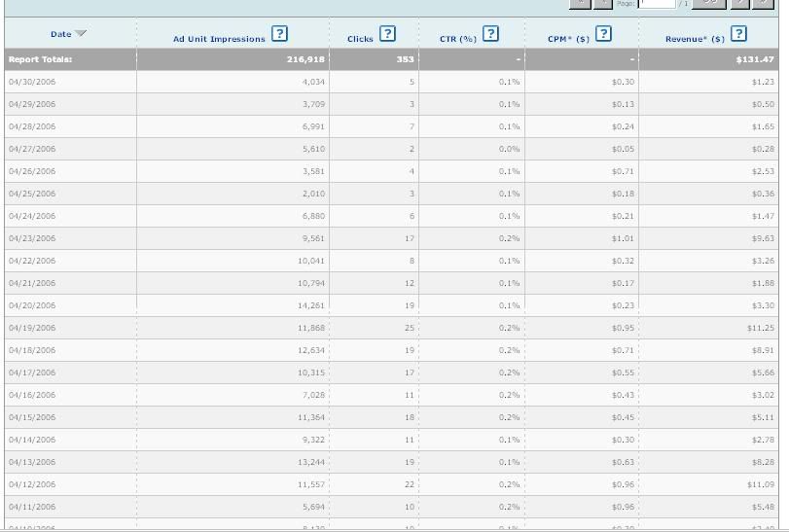Show help for CTR (%) column
The width and height of the screenshot is (789, 532).
490,34
